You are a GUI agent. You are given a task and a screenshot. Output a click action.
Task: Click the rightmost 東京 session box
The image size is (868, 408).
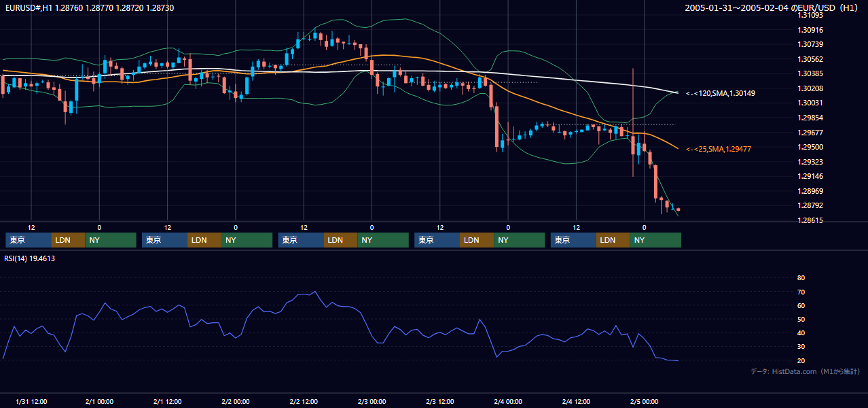pos(573,240)
